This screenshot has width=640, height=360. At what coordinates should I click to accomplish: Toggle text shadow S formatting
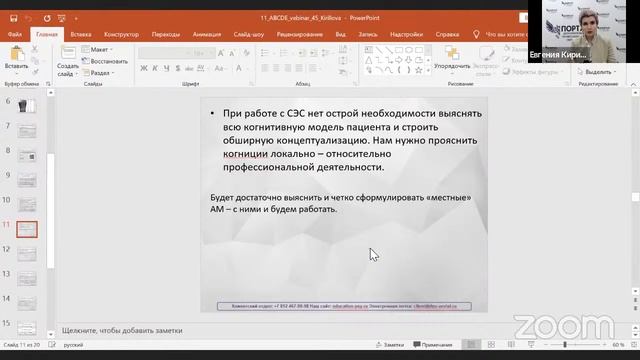[x=178, y=68]
